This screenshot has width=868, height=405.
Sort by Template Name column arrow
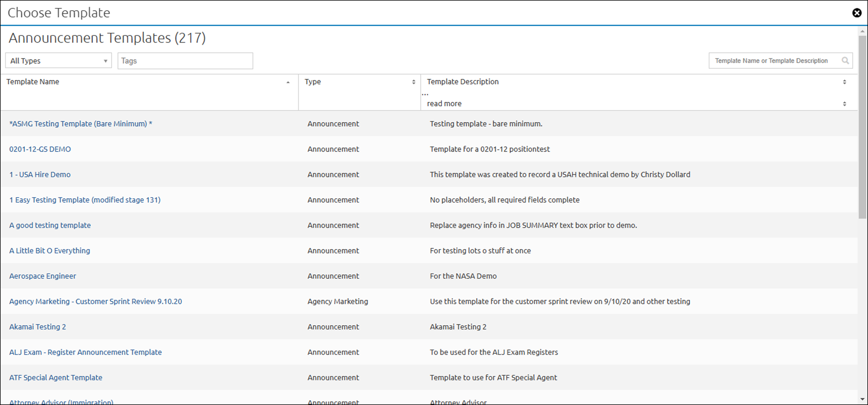(288, 82)
